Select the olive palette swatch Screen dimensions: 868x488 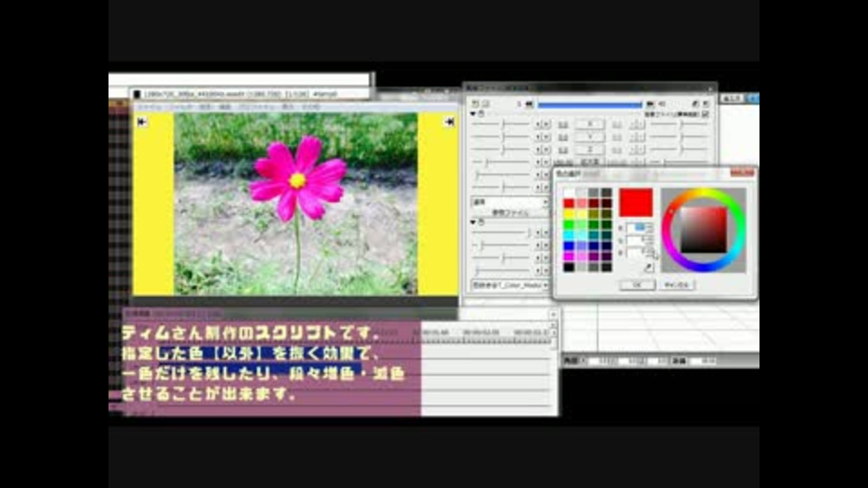[594, 213]
